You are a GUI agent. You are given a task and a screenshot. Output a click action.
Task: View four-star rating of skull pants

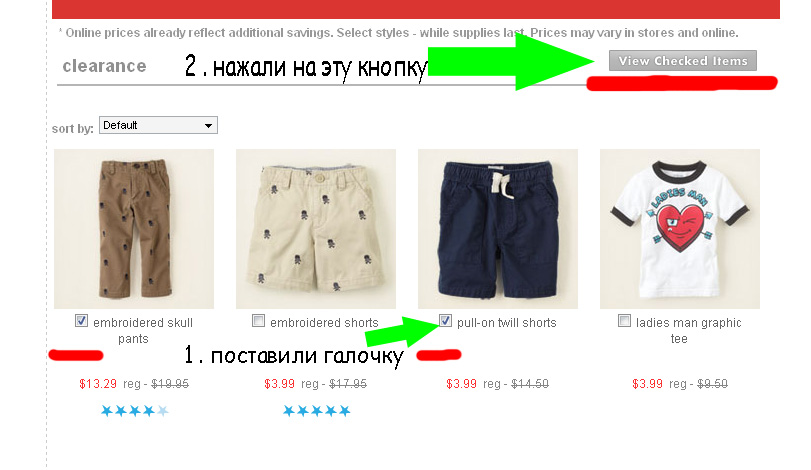(134, 411)
